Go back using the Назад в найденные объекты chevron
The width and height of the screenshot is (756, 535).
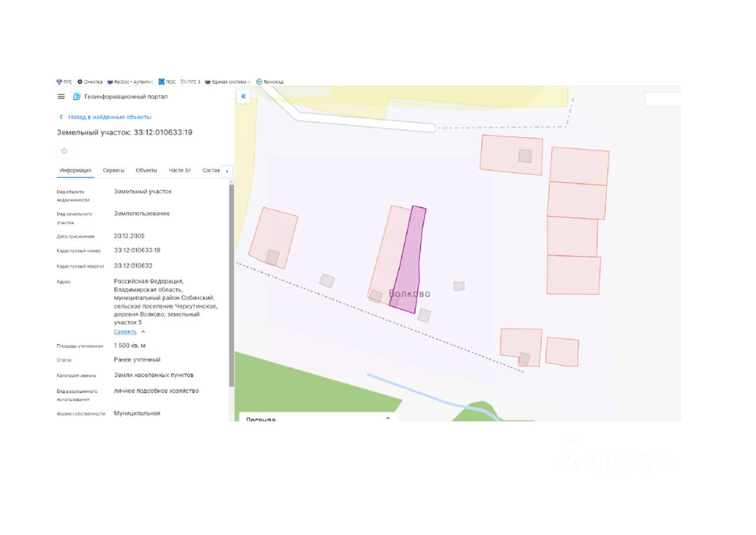click(x=61, y=117)
